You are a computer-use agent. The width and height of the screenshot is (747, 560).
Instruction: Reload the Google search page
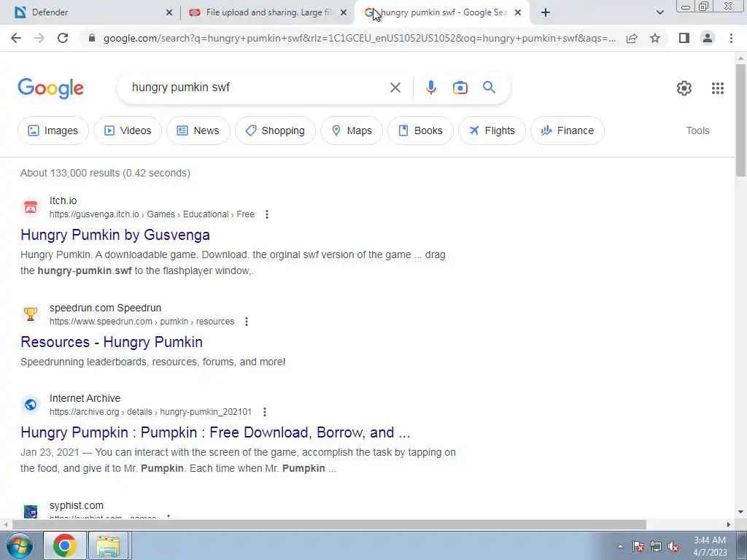(x=63, y=38)
